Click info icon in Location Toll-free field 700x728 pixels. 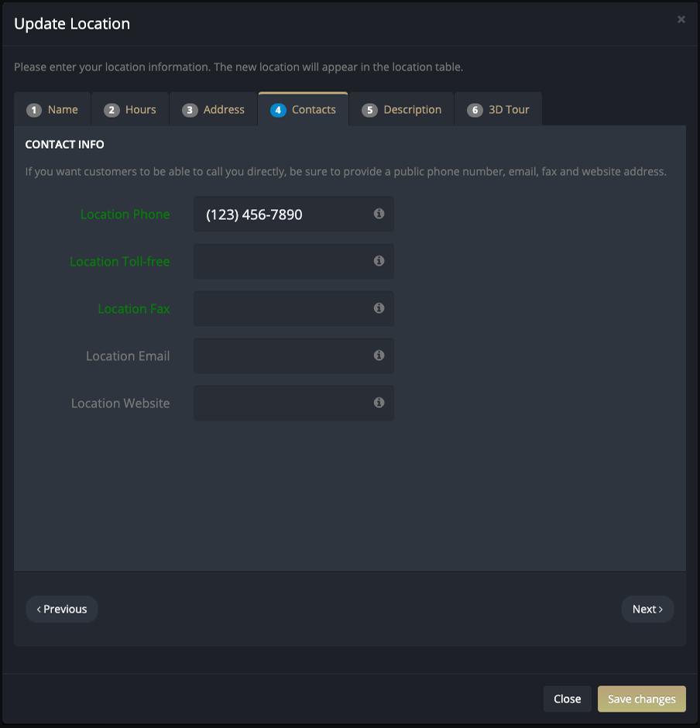379,261
